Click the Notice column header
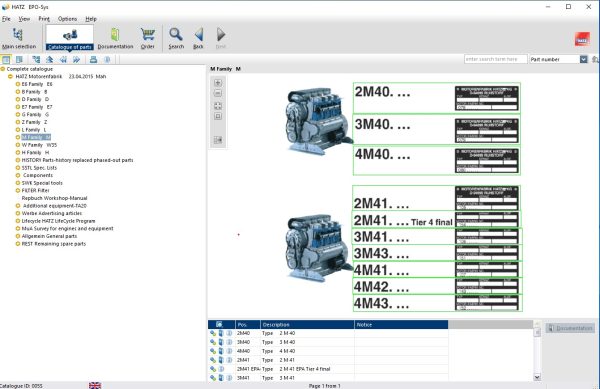 (401, 324)
